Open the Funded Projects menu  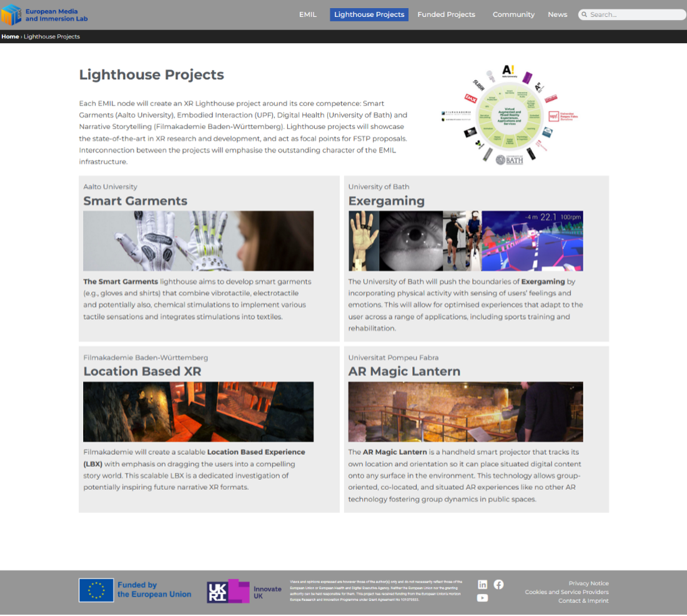[446, 14]
